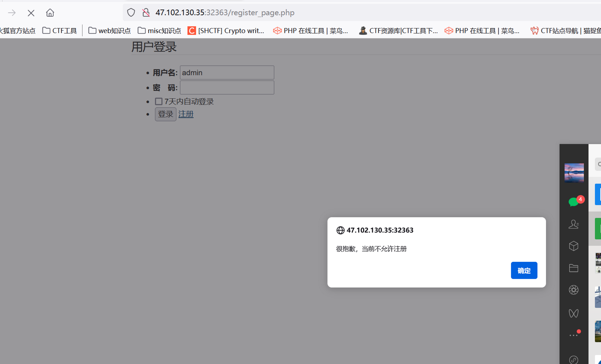
Task: Click the insecure connection lock icon
Action: 146,12
